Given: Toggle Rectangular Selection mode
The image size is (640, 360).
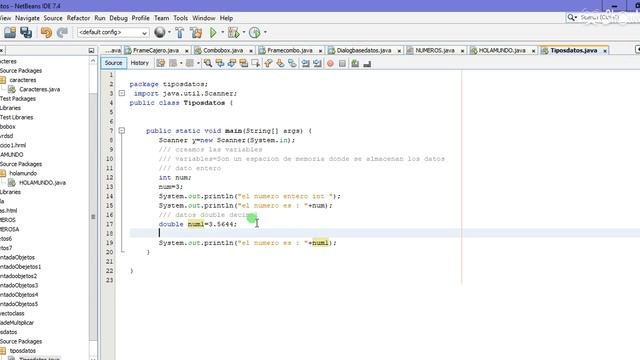Looking at the screenshot, I should [256, 63].
